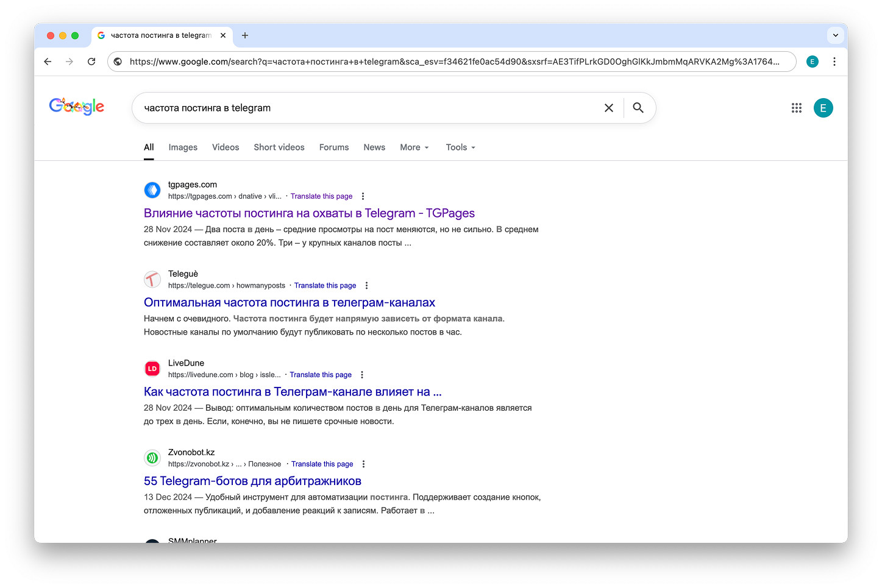The width and height of the screenshot is (882, 588).
Task: Open the TGPages result about частота постинга
Action: [309, 213]
